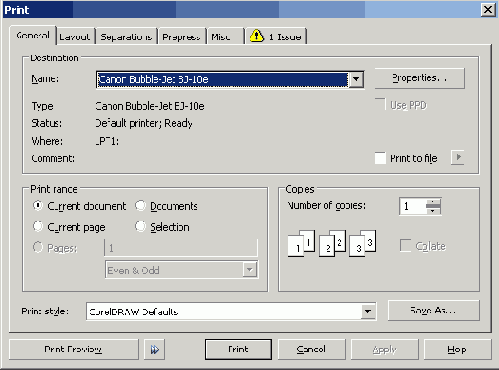
Task: Click into the Pages range field
Action: [181, 248]
